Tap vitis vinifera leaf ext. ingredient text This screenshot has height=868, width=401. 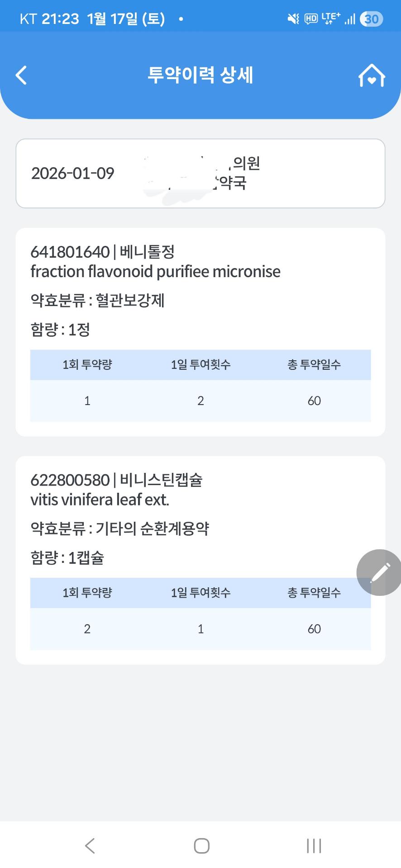(x=100, y=500)
